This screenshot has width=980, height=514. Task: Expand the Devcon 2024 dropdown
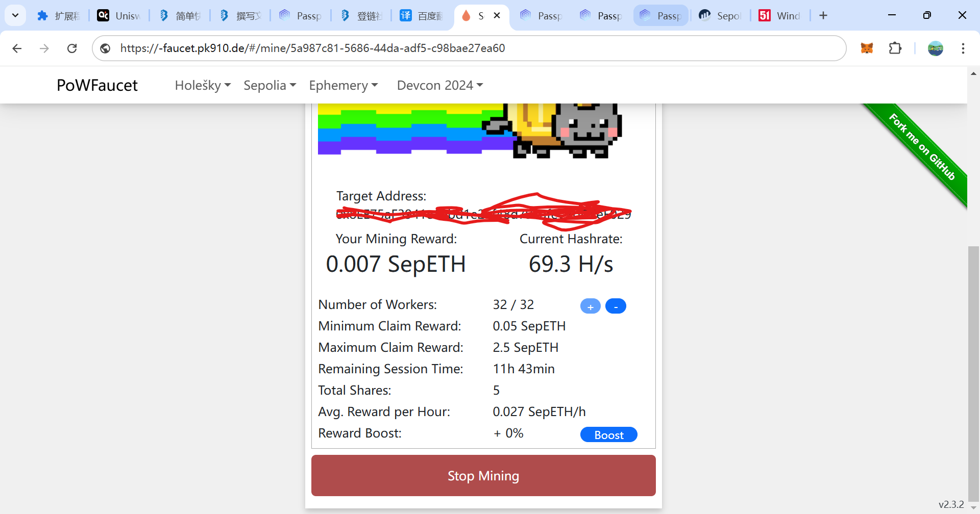pyautogui.click(x=440, y=85)
